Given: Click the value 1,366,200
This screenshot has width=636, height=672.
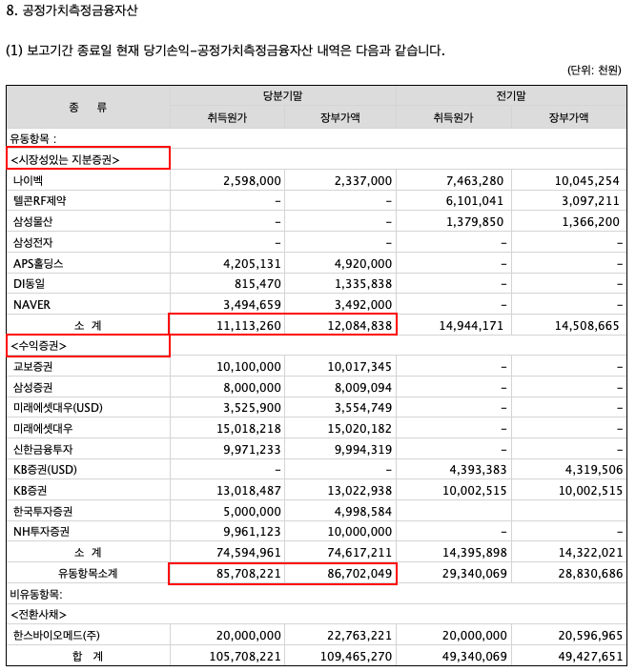Looking at the screenshot, I should (590, 222).
